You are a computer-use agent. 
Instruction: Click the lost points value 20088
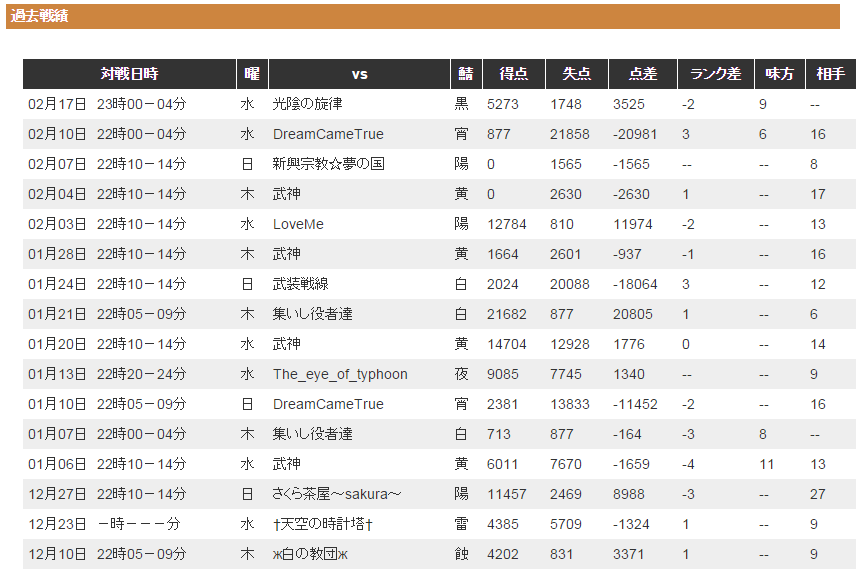[570, 284]
